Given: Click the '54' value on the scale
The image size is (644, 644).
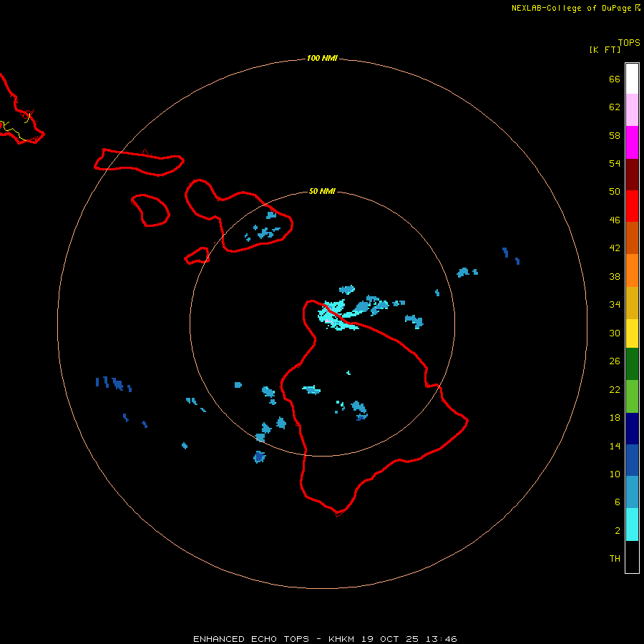Looking at the screenshot, I should (615, 163).
